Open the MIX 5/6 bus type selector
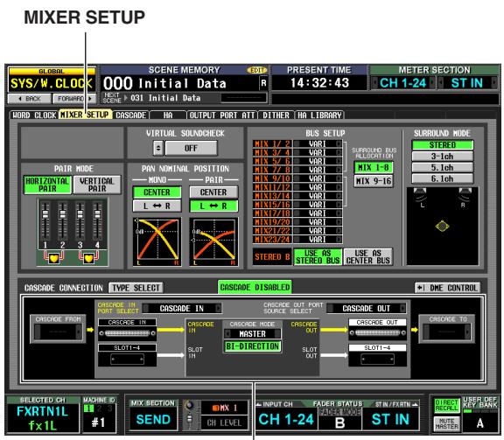The width and height of the screenshot is (504, 440). click(318, 161)
